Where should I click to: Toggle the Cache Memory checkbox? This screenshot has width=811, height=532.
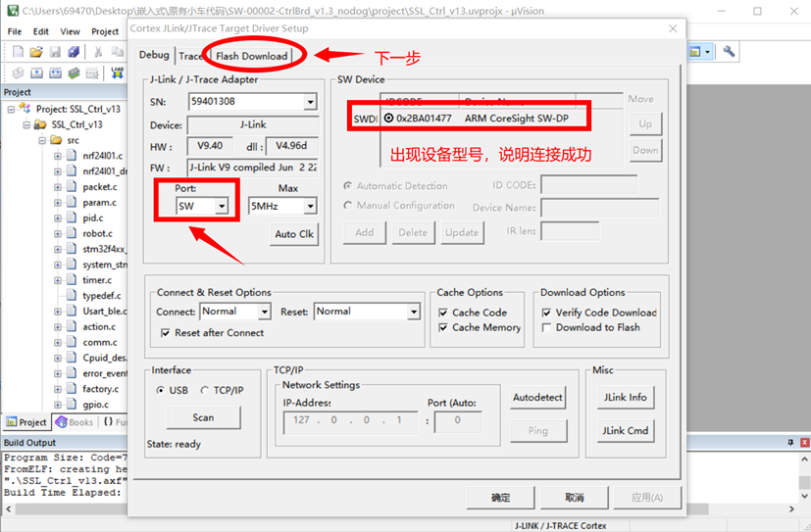tap(443, 327)
